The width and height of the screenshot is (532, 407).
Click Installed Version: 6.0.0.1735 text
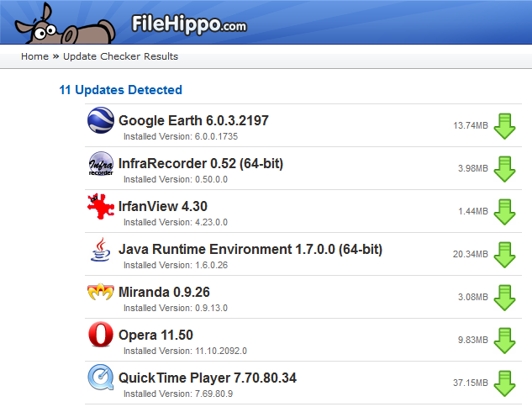coord(181,136)
